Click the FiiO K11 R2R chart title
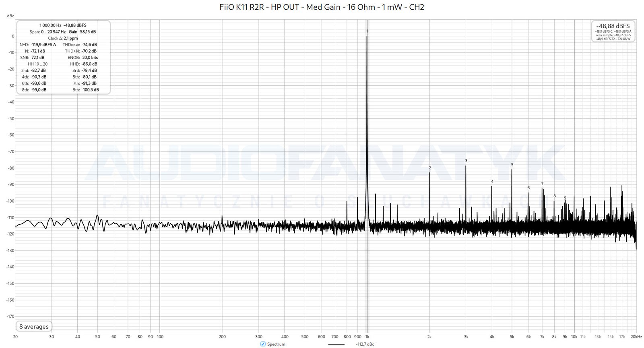The height and width of the screenshot is (348, 644). (322, 7)
